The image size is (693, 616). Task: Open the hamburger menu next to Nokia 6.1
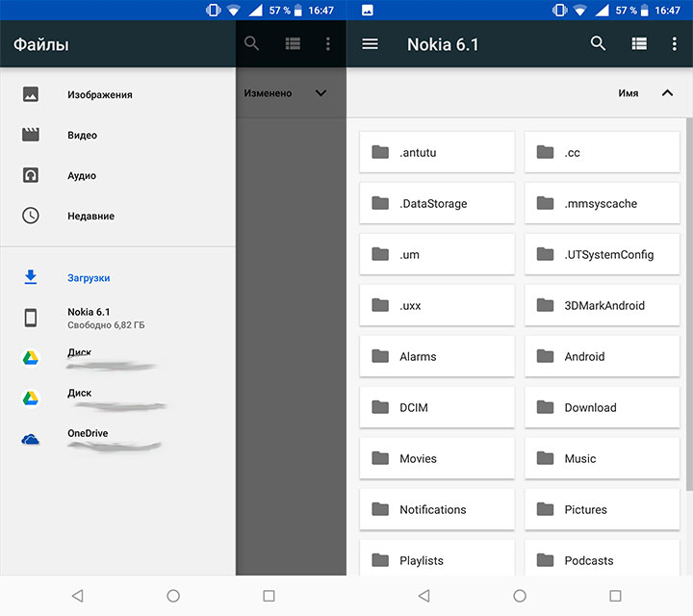click(370, 44)
